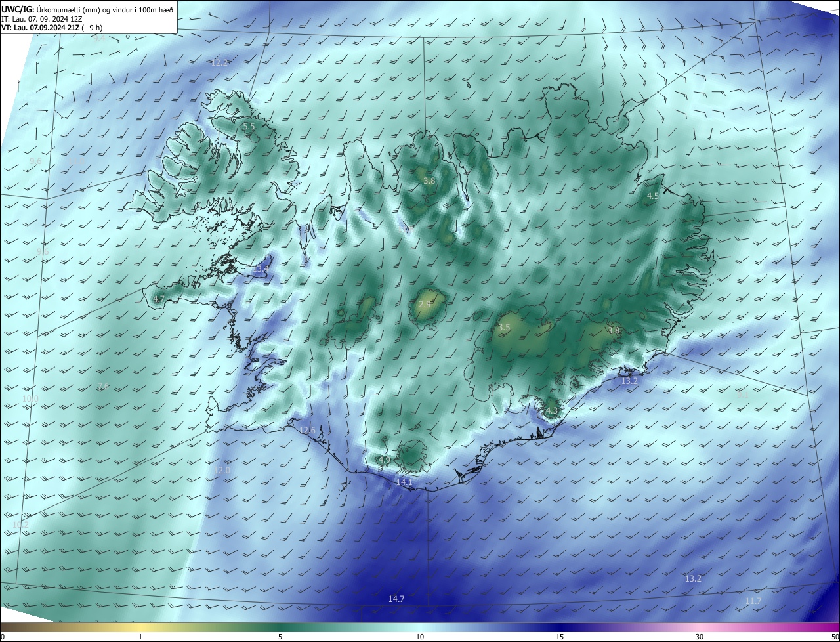Viewport: 840px width, 642px height.
Task: Click the 4.5 value in eastern Iceland
Action: pyautogui.click(x=653, y=196)
